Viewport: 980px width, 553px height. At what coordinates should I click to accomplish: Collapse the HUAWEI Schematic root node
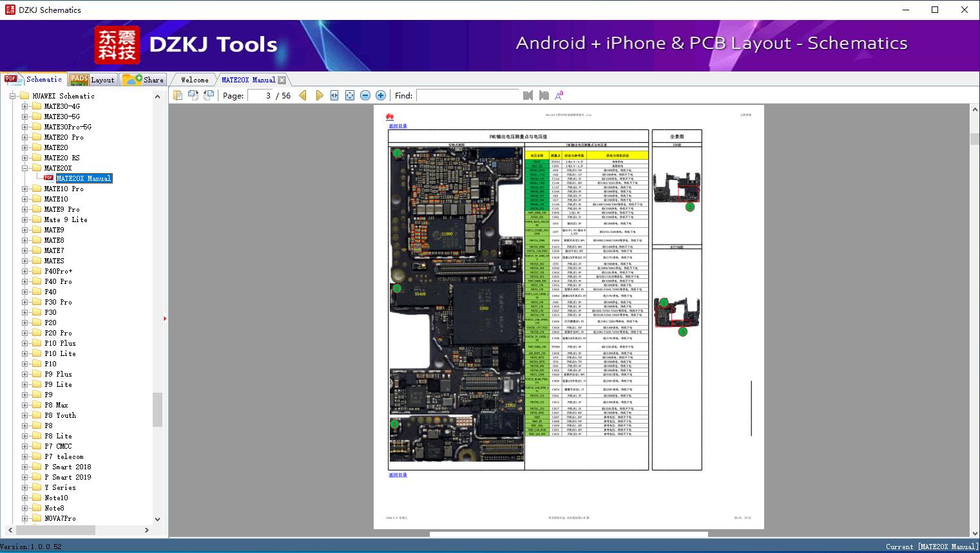click(x=12, y=96)
